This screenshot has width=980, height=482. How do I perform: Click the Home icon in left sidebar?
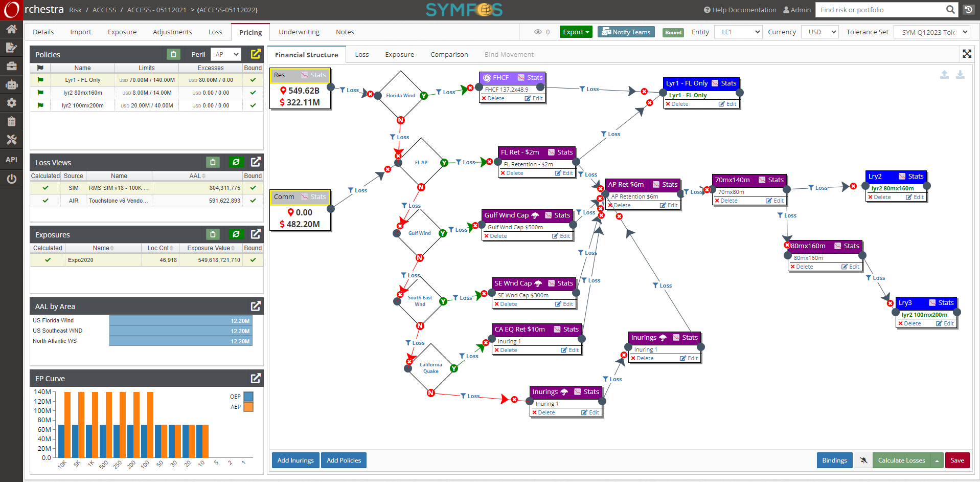[11, 29]
